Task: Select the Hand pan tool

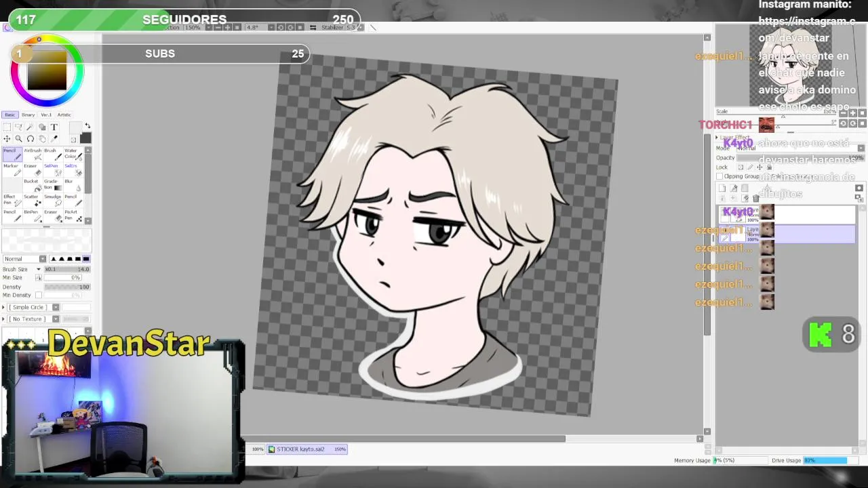Action: pos(42,138)
